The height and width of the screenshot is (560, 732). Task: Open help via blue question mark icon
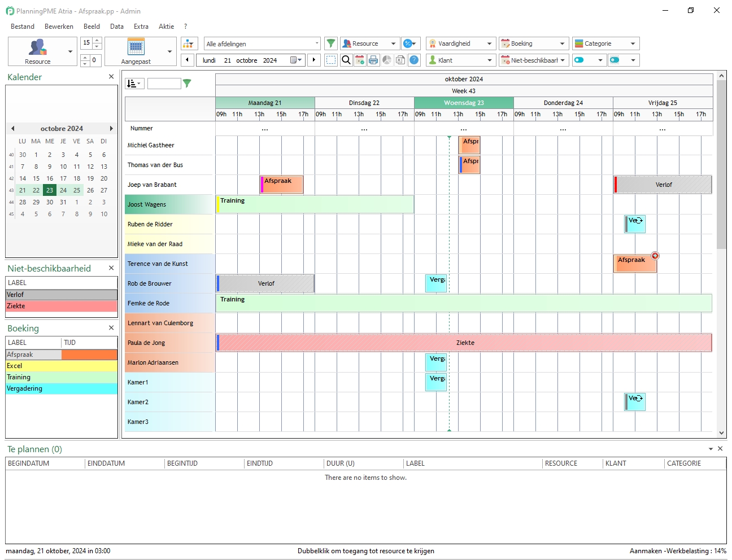tap(414, 60)
